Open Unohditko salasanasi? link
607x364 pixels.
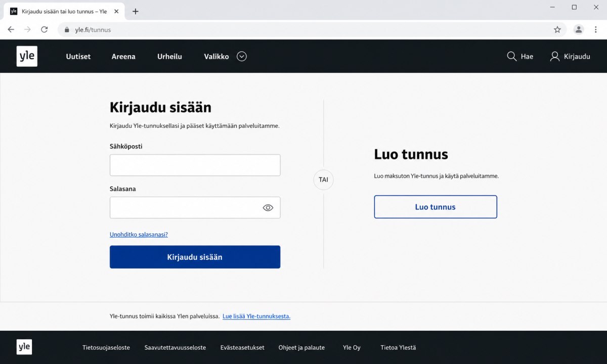(x=139, y=235)
